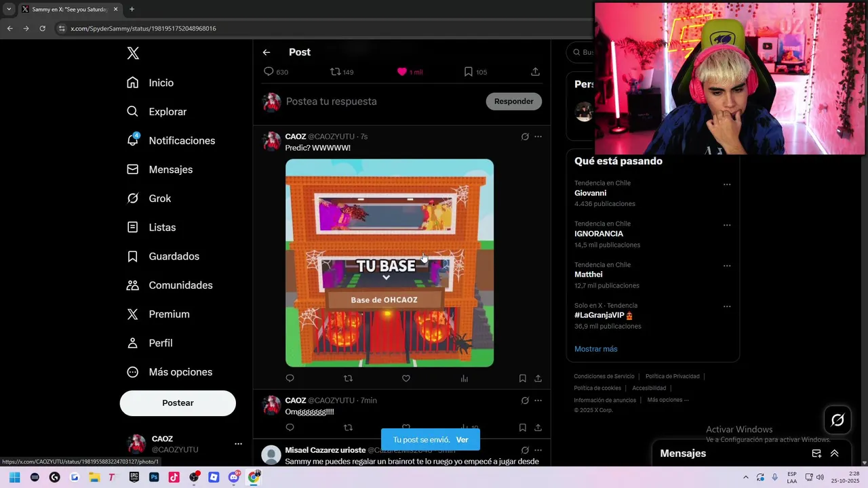The width and height of the screenshot is (868, 488).
Task: Go to Inicio in the sidebar
Action: pos(150,83)
